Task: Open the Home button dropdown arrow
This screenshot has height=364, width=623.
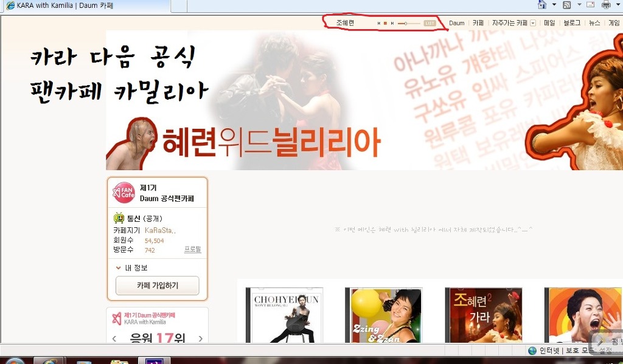Action: click(554, 4)
